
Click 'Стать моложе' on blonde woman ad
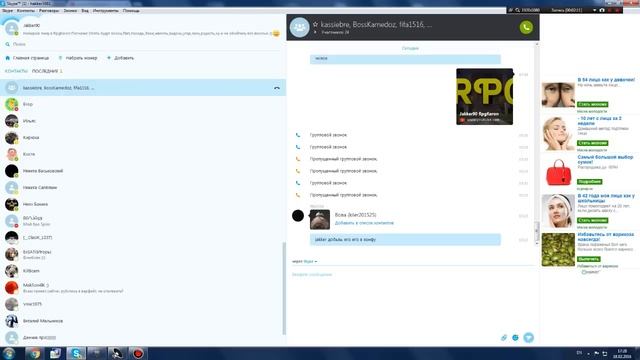[592, 143]
